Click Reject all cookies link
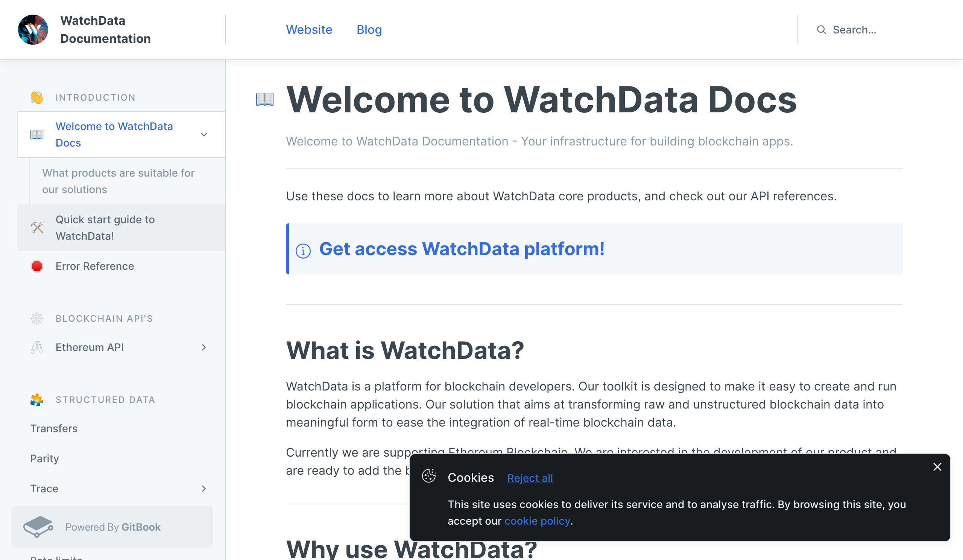 (530, 478)
